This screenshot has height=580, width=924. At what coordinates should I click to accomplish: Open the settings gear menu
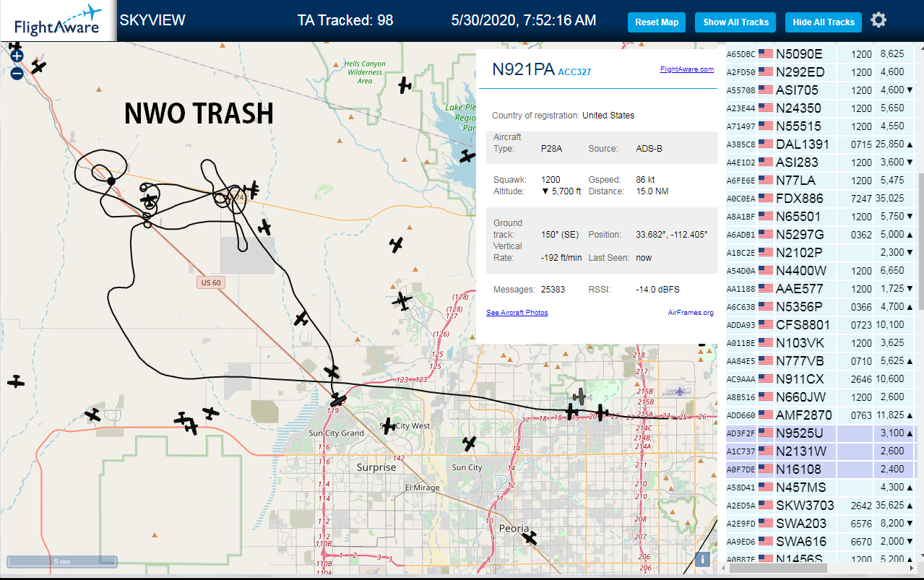(878, 20)
